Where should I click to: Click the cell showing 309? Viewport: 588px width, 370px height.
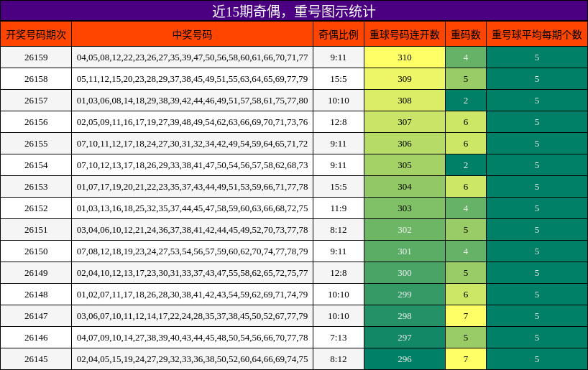click(x=405, y=79)
